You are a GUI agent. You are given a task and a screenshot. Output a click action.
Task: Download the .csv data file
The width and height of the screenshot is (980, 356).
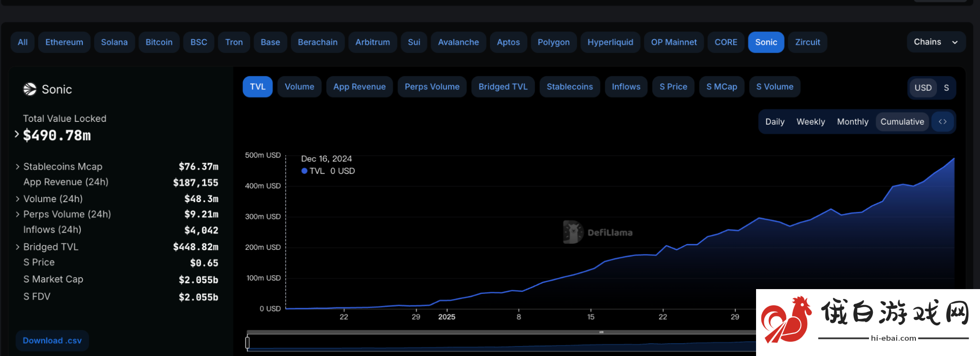(x=52, y=341)
